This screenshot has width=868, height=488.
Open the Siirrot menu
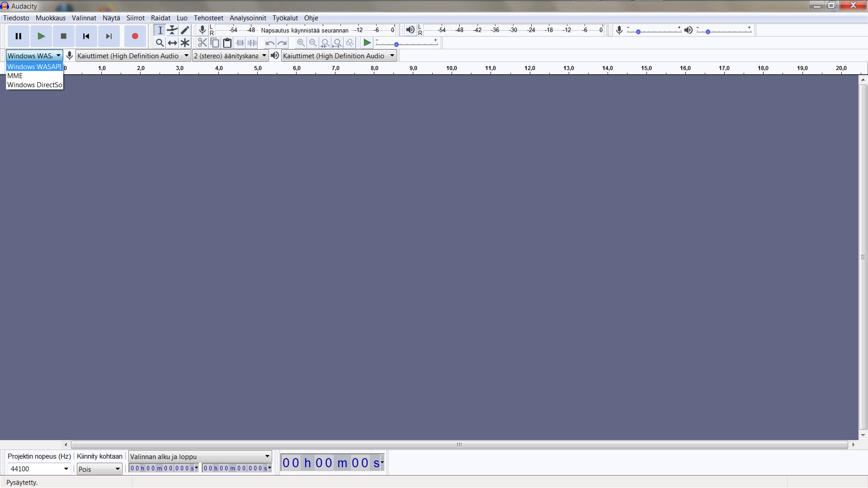pyautogui.click(x=136, y=18)
